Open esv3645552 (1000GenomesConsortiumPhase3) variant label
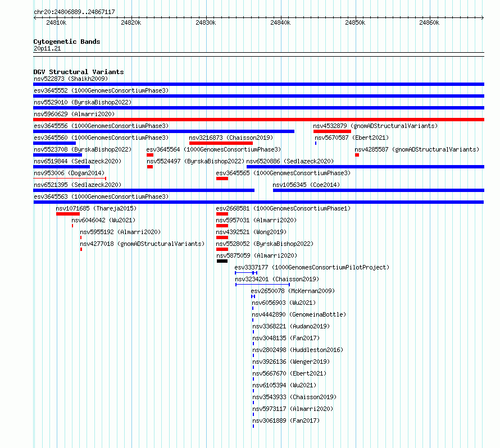500x448 pixels. [x=101, y=90]
